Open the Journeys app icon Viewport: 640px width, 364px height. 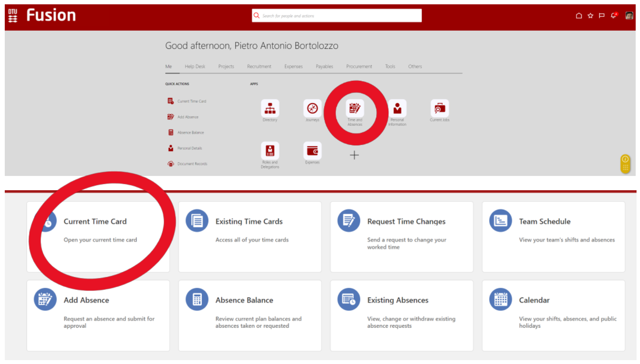(312, 108)
